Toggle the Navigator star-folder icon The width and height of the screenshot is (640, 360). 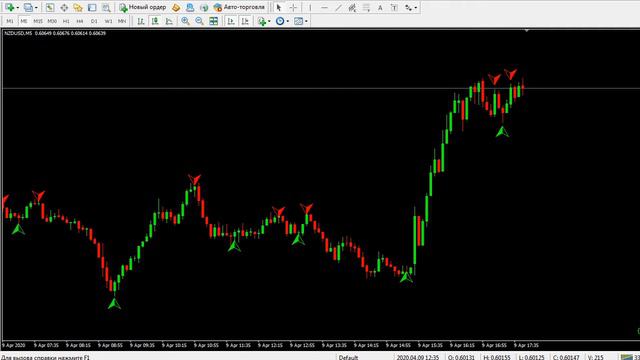coord(78,7)
